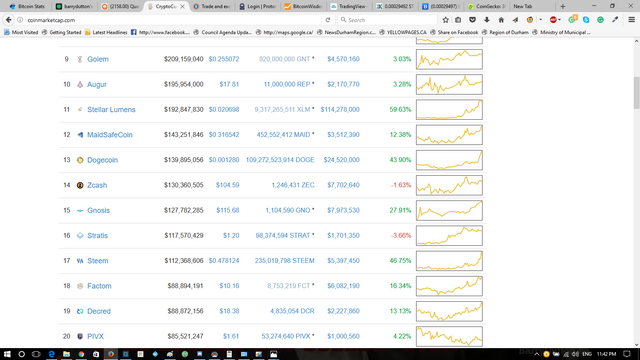Open the Region of Durham bookmark
The width and height of the screenshot is (640, 360).
pos(505,32)
